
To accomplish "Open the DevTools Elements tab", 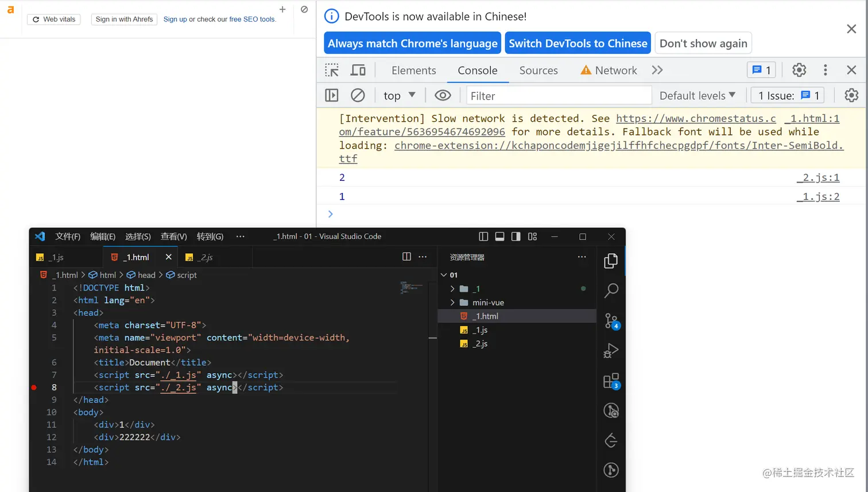I will pyautogui.click(x=414, y=70).
